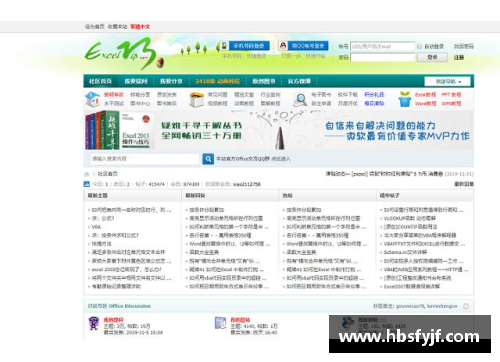Switch to the 热帖 column tab
This screenshot has width=500, height=362.
(x=287, y=196)
